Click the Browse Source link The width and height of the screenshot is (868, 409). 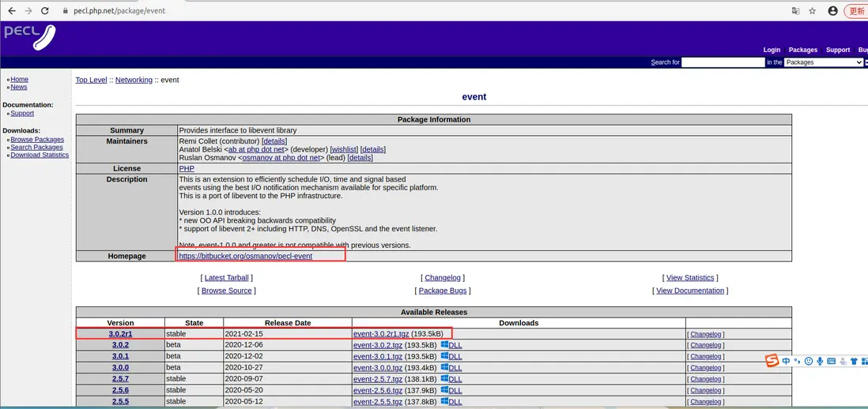coord(226,291)
